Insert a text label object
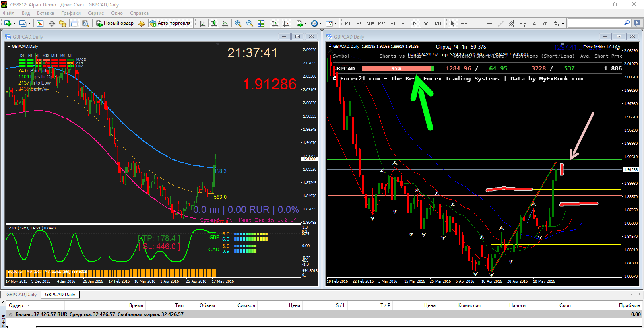Image resolution: width=644 pixels, height=328 pixels. [545, 23]
